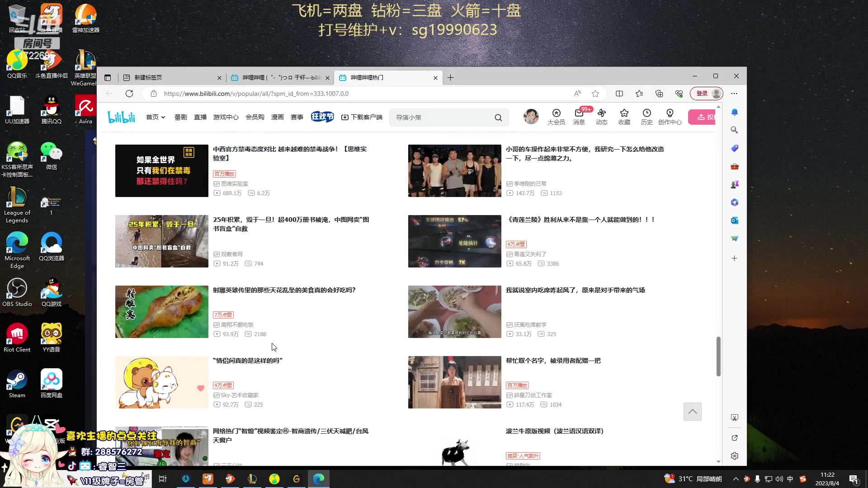The height and width of the screenshot is (488, 868).
Task: Click Edge sidebar notification bell icon
Action: pyautogui.click(x=735, y=112)
